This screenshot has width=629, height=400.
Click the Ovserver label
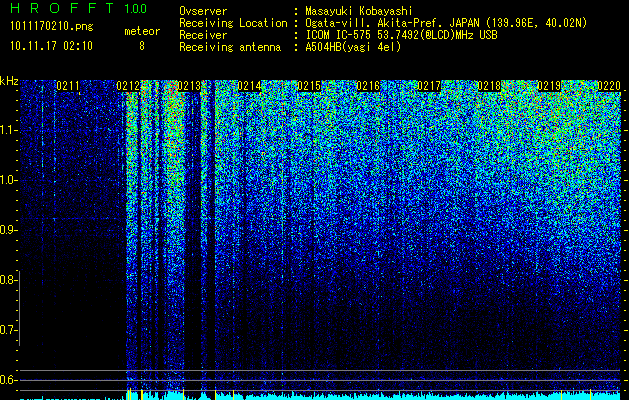[x=203, y=11]
